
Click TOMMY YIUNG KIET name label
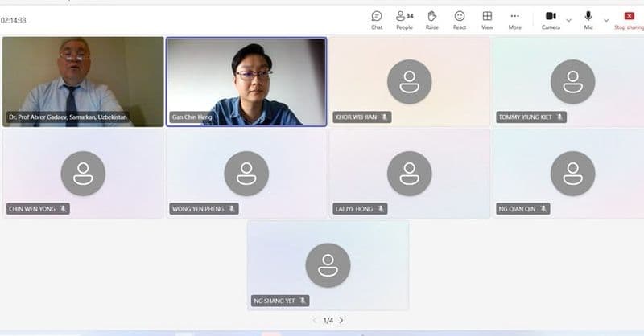coord(526,117)
